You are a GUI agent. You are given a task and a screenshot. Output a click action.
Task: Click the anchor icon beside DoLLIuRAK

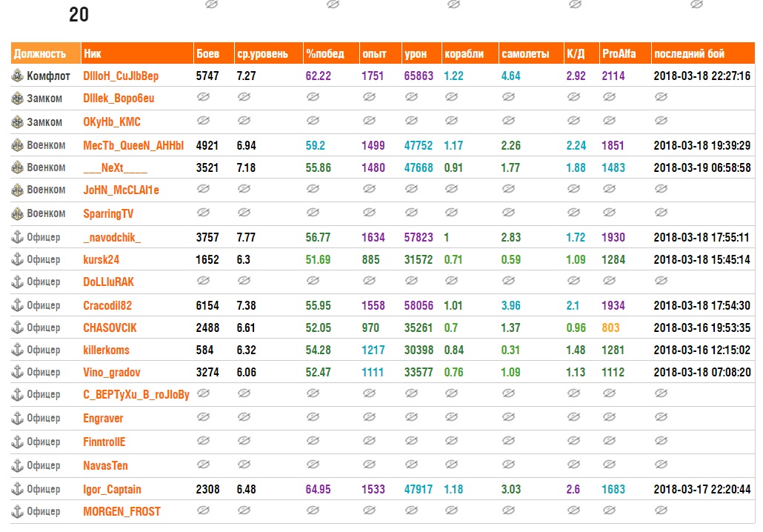tap(18, 282)
